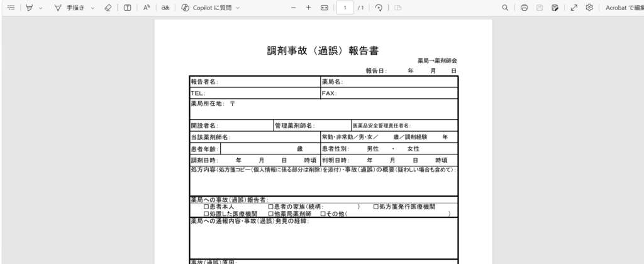The image size is (644, 264).
Task: Toggle the page view layout
Action: 397,8
